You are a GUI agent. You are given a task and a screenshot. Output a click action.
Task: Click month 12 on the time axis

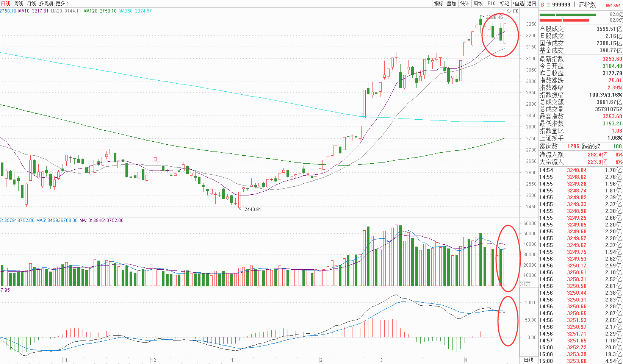[153, 360]
